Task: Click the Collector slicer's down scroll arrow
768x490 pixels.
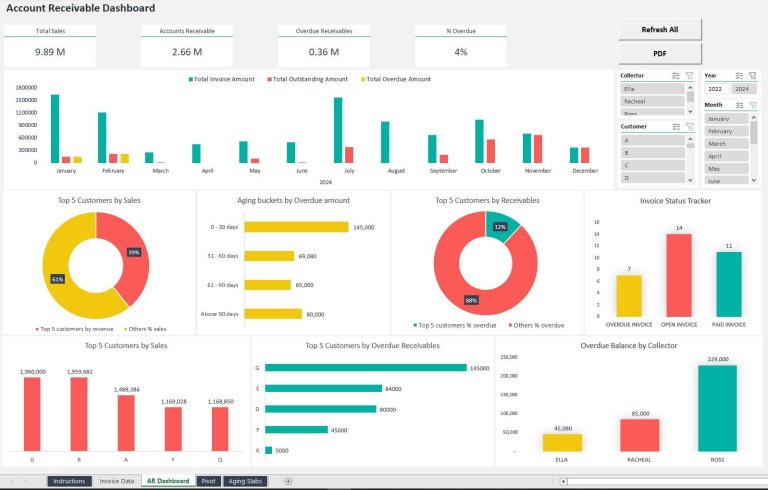Action: (691, 112)
